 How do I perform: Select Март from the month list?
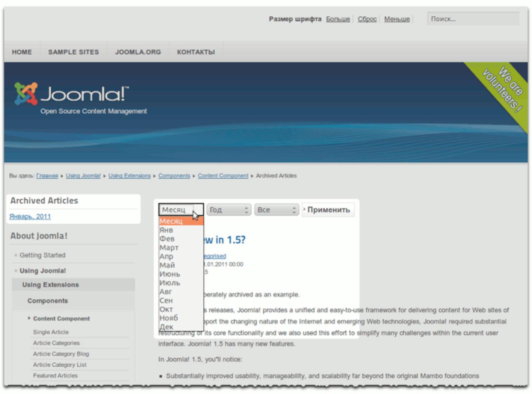coord(169,248)
